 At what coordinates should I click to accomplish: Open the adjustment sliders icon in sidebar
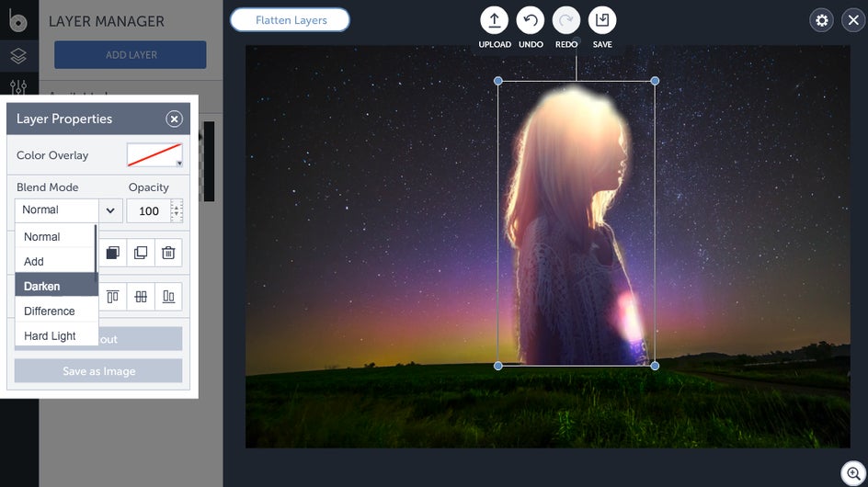(18, 86)
